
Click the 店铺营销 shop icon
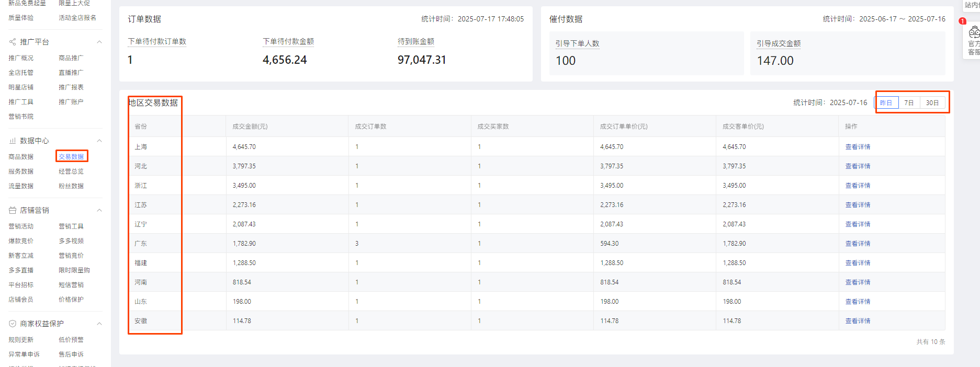coord(13,210)
